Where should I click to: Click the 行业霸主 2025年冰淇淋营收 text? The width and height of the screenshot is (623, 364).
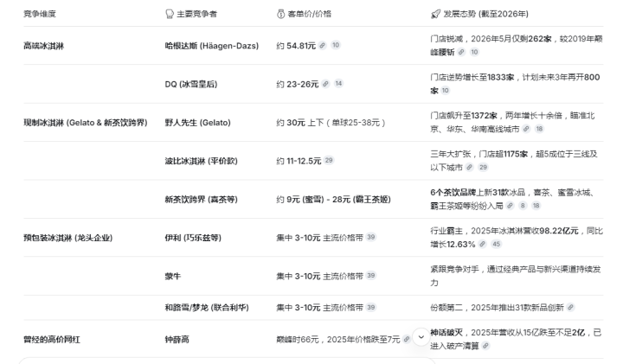[x=517, y=238]
